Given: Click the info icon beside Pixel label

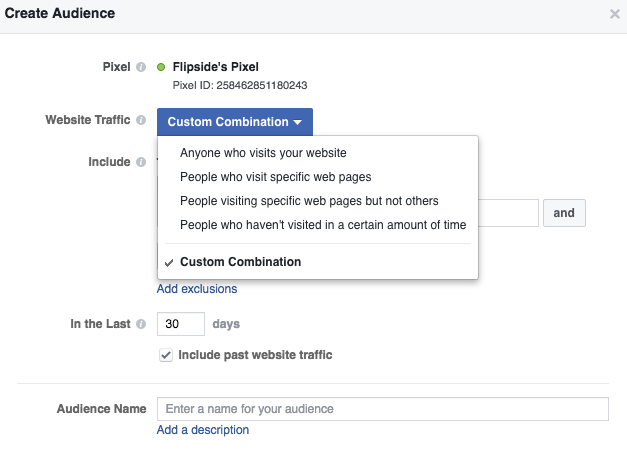Looking at the screenshot, I should coord(141,68).
